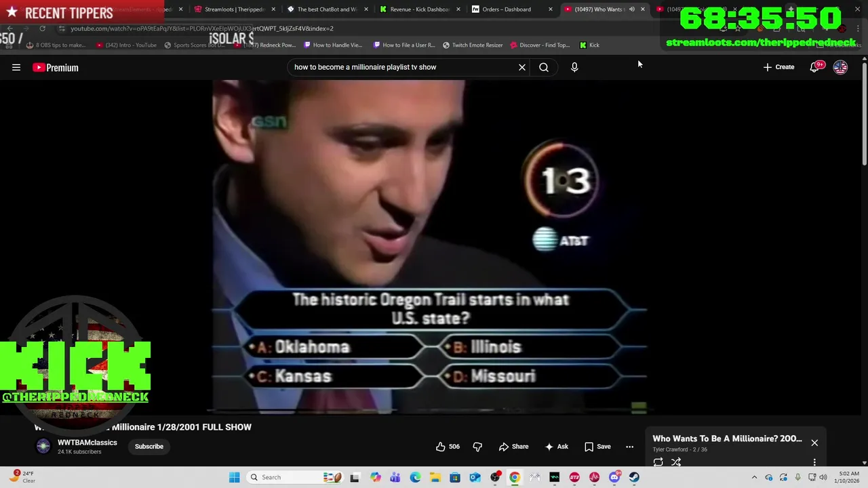Open Twitch Emote Resizer bookmark
This screenshot has width=868, height=488.
(473, 45)
